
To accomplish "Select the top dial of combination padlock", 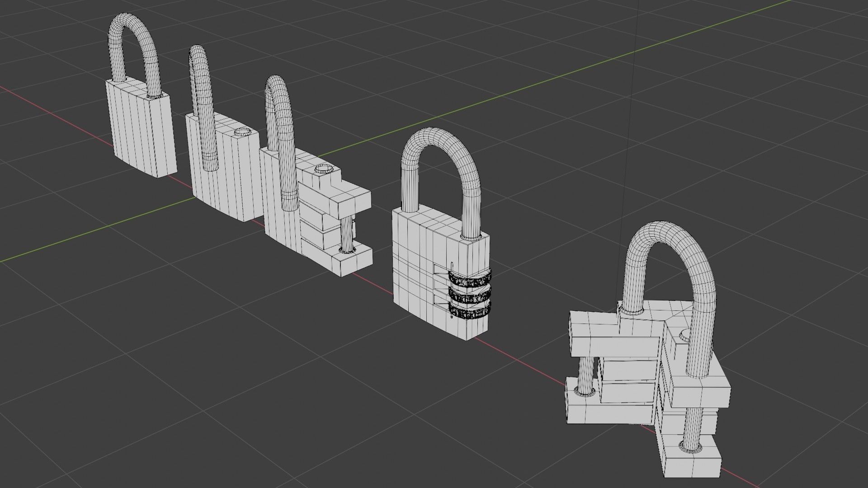I will pos(470,278).
